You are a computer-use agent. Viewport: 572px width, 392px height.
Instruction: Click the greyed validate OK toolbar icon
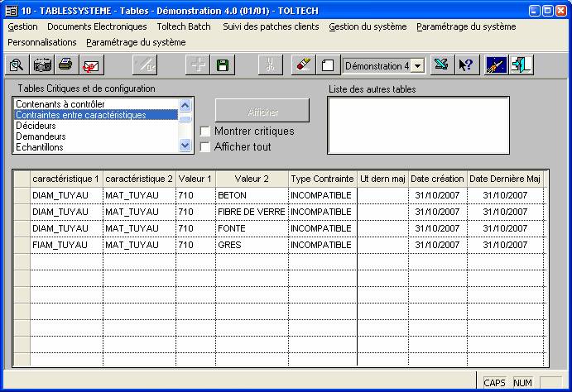(x=145, y=65)
